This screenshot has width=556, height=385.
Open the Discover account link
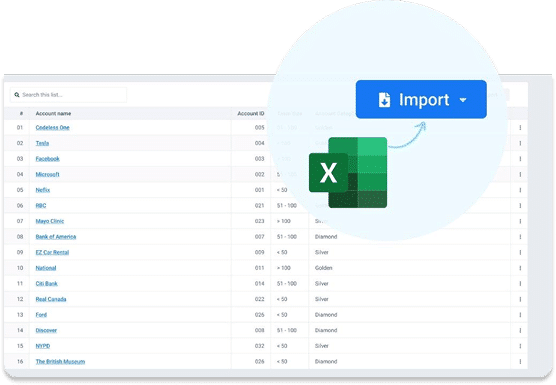pyautogui.click(x=46, y=330)
